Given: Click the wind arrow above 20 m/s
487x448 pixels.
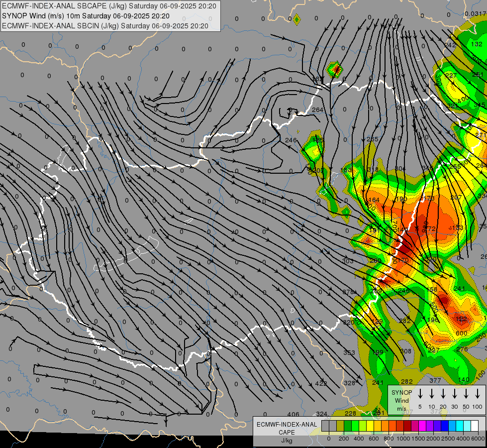Looking at the screenshot, I should click(x=443, y=393).
